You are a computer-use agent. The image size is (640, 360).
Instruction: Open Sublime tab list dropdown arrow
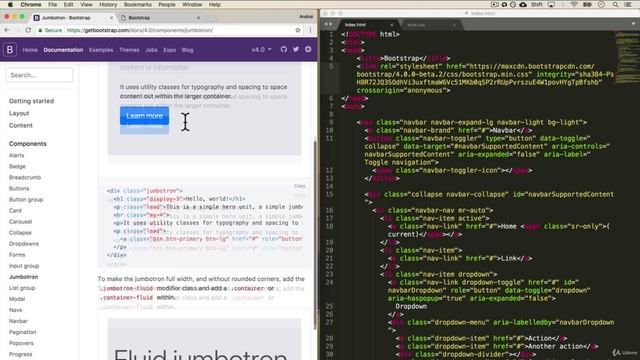pyautogui.click(x=633, y=24)
